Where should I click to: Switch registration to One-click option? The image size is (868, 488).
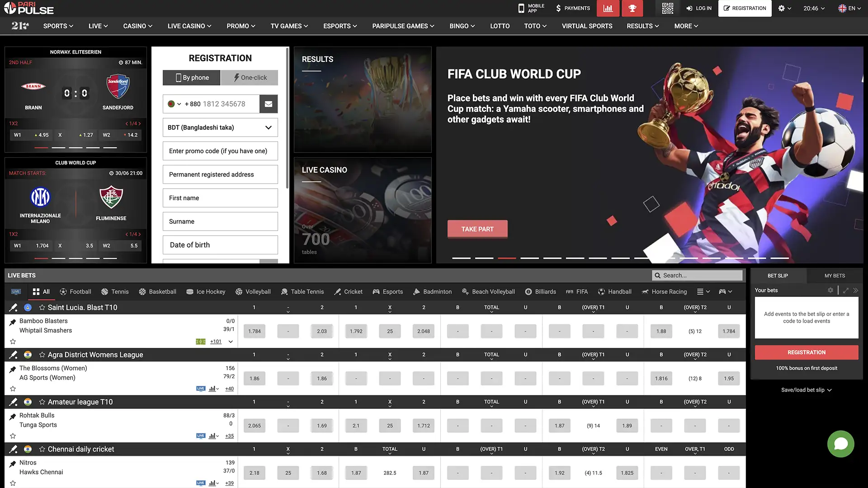point(249,77)
